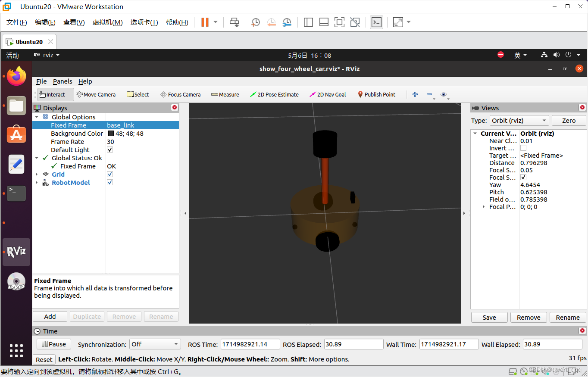The height and width of the screenshot is (377, 588).
Task: Choose the Focus Camera tool
Action: 180,94
